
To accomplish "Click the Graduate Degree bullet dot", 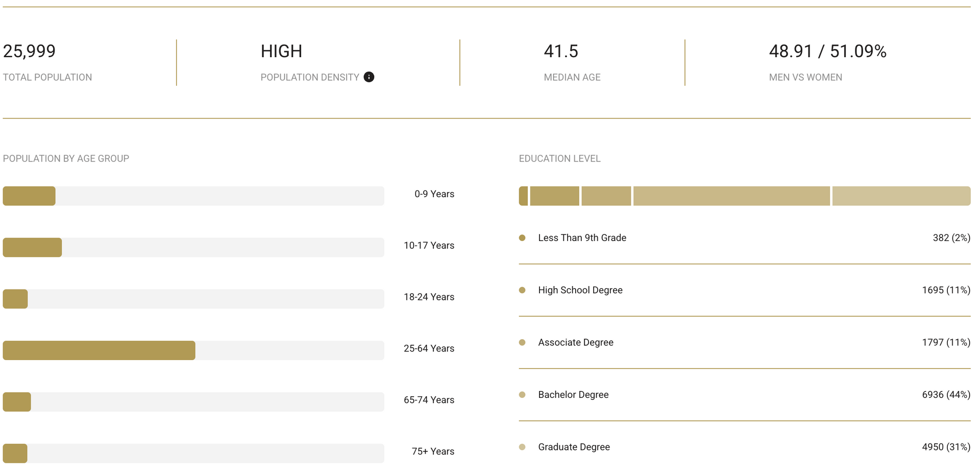I will point(522,447).
